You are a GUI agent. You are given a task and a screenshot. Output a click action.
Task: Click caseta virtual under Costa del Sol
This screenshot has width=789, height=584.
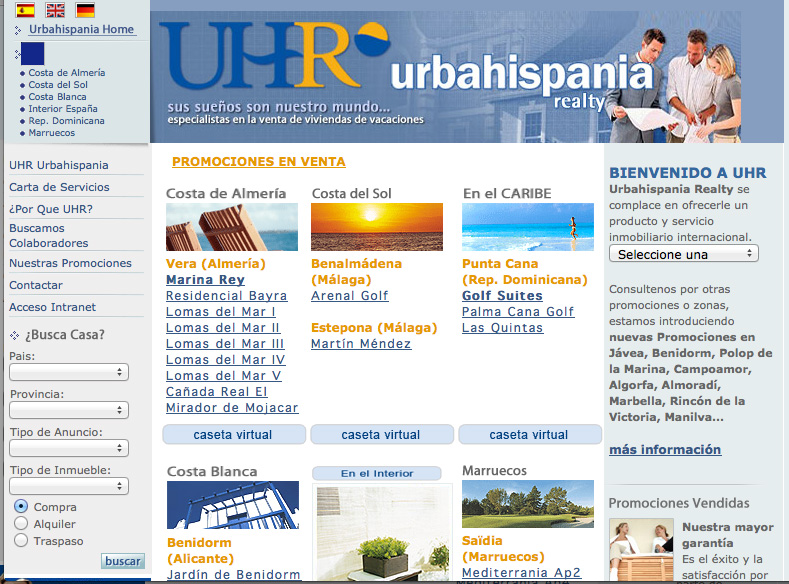(381, 435)
